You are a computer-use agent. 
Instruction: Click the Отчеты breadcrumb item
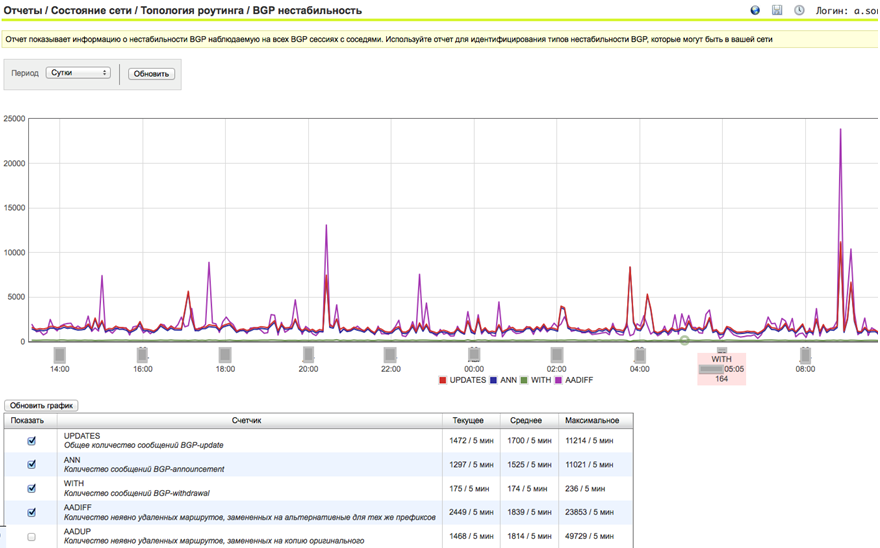point(23,11)
